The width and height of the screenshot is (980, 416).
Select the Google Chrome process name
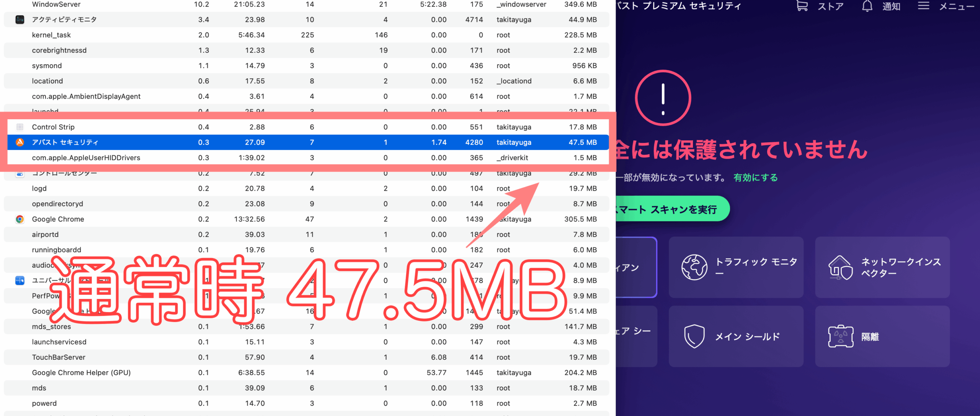(x=58, y=219)
